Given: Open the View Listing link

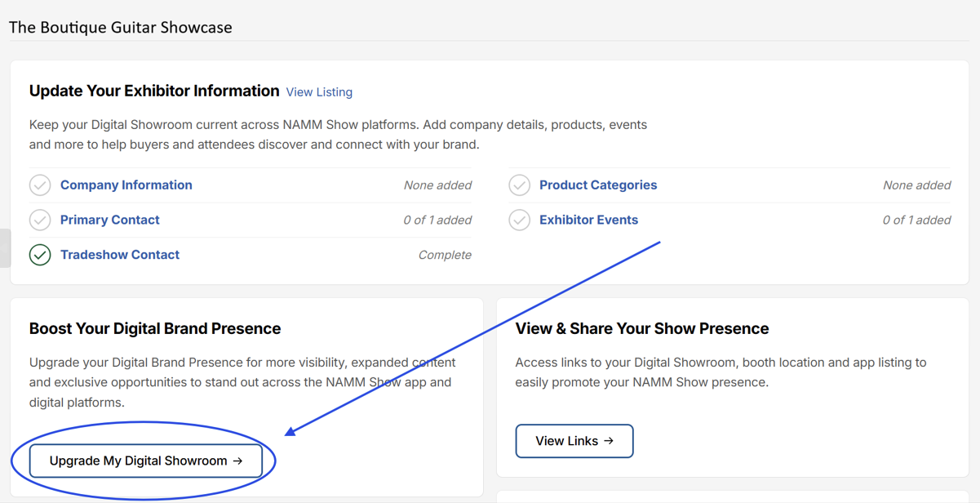Looking at the screenshot, I should [x=319, y=92].
